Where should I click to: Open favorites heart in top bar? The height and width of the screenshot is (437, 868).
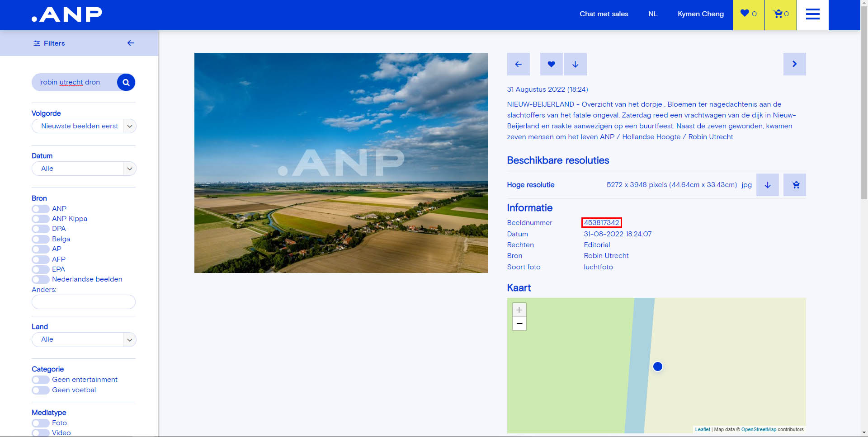pos(748,14)
